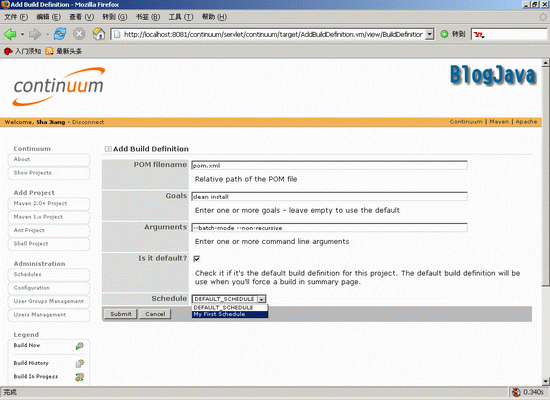
Task: Click the 最新头条 bookmark
Action: click(x=69, y=51)
